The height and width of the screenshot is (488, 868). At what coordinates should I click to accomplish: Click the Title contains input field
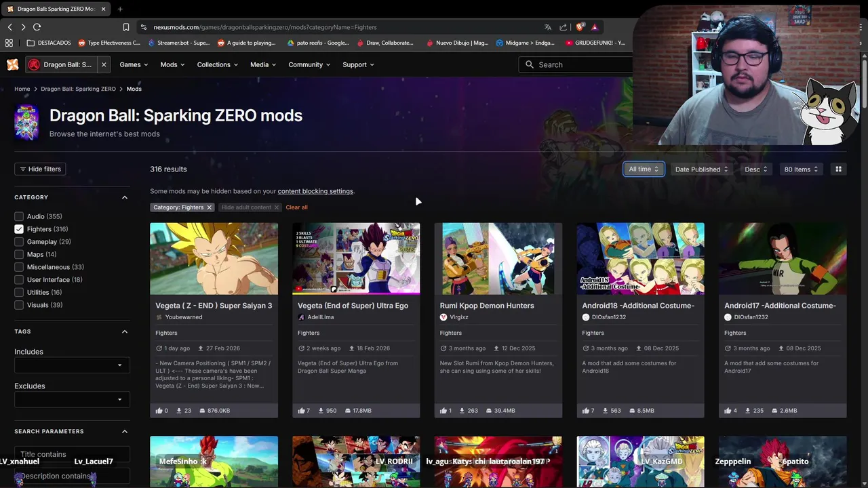coord(72,454)
